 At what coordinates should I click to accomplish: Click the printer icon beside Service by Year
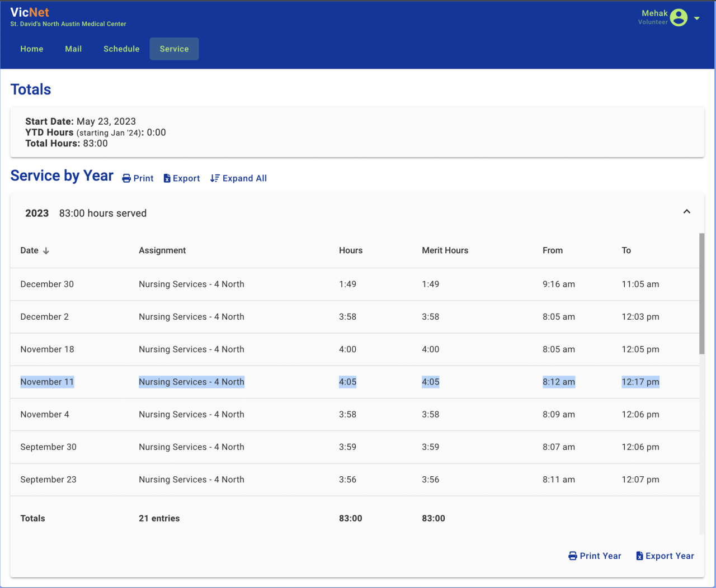(126, 178)
